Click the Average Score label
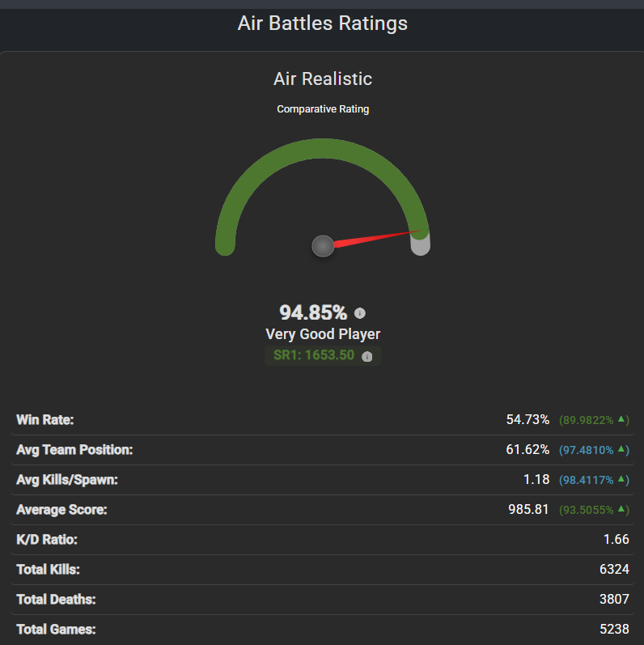Screen dimensions: 644x645 (61, 510)
